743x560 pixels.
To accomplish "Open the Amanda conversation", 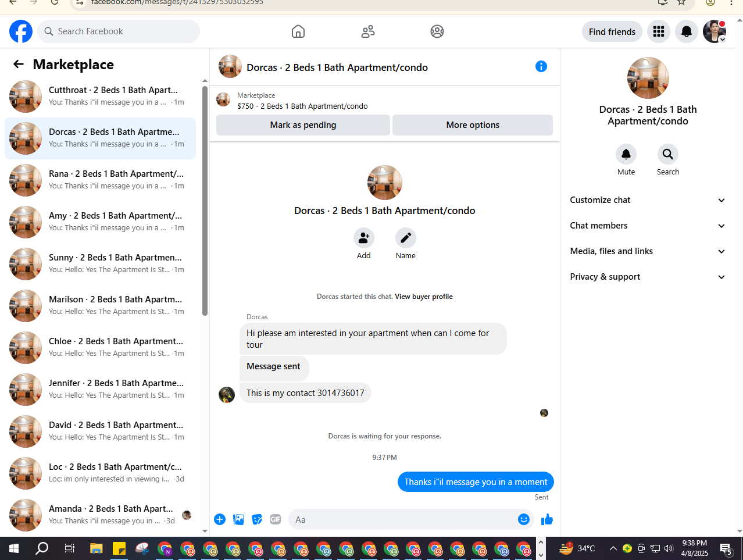I will pos(101,515).
